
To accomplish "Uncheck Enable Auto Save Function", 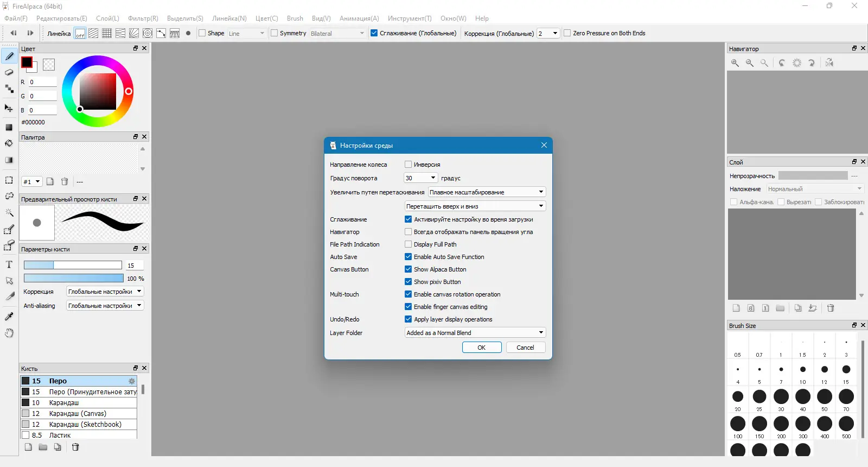I will tap(408, 257).
